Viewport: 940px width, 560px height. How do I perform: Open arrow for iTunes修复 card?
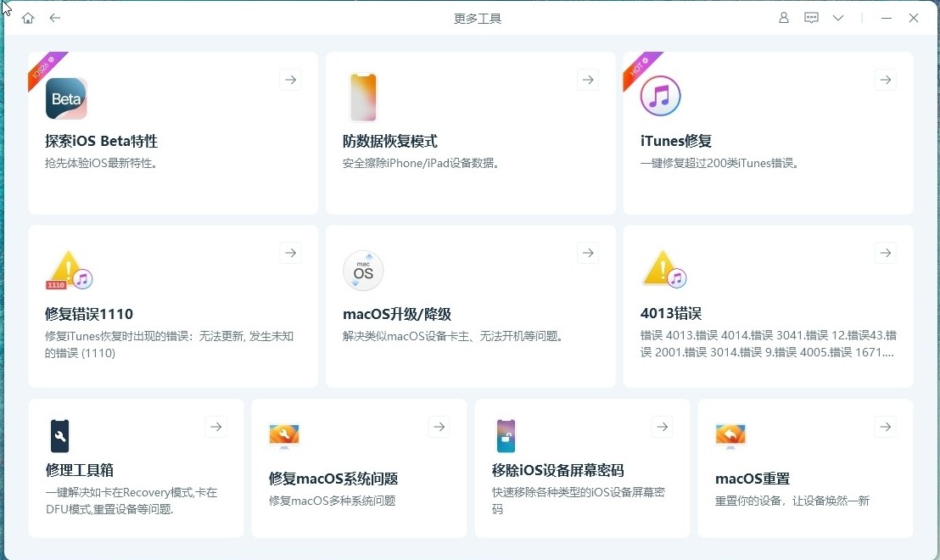coord(886,80)
